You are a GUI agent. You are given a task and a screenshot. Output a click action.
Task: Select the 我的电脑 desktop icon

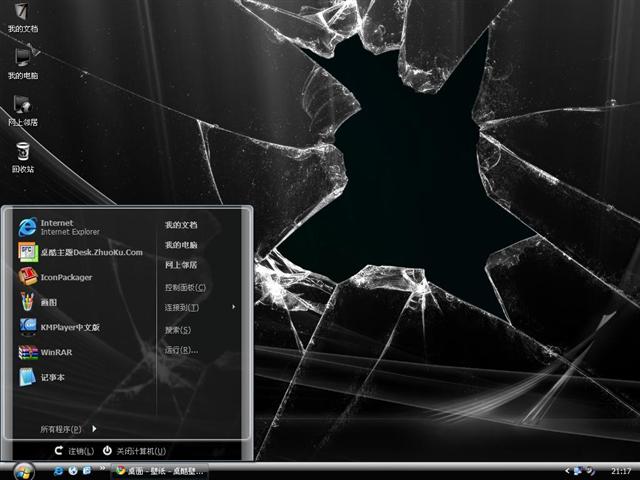(x=23, y=64)
